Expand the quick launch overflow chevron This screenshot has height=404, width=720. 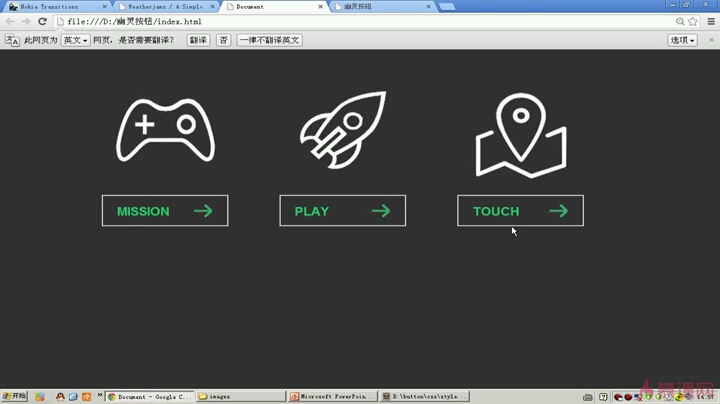pyautogui.click(x=100, y=394)
